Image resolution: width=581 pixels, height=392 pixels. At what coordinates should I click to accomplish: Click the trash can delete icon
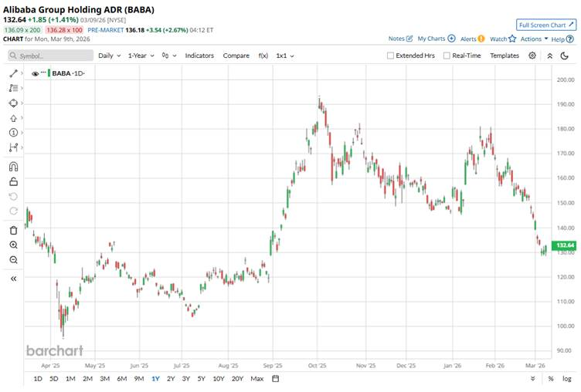[13, 230]
